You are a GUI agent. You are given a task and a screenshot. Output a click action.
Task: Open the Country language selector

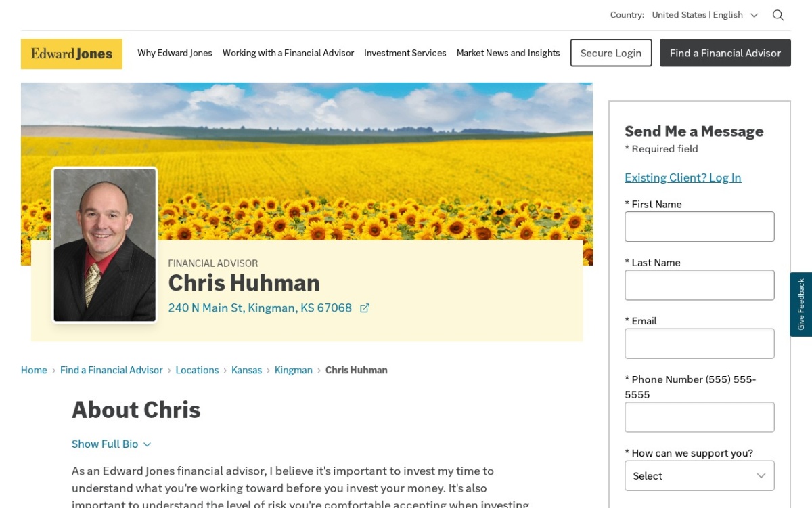coord(704,15)
